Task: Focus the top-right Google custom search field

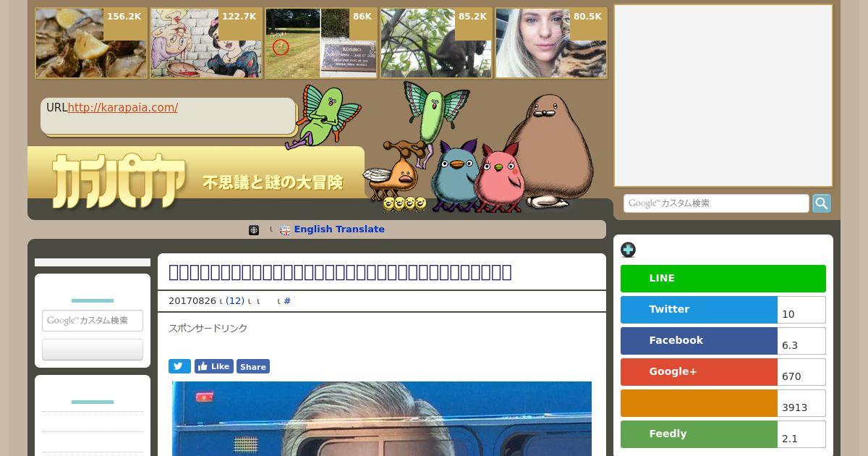Action: click(716, 203)
